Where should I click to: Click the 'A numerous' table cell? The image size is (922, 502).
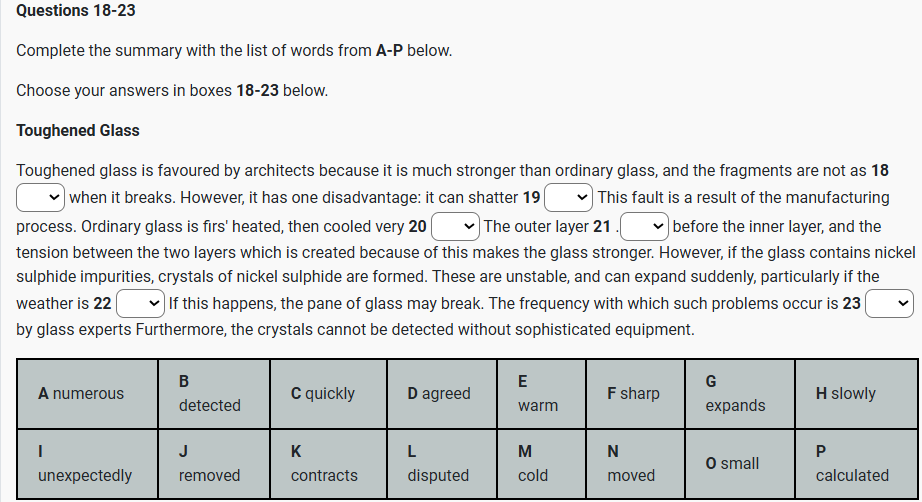click(x=87, y=393)
